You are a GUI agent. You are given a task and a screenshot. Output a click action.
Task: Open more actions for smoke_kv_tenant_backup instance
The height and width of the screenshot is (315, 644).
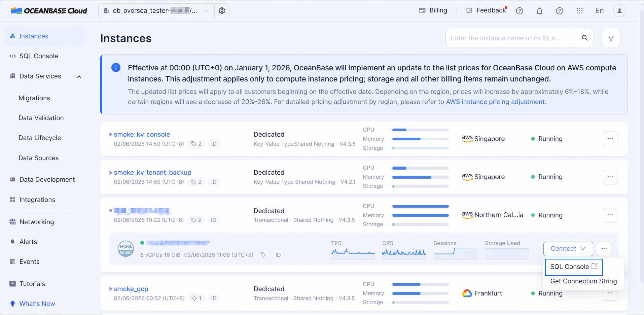(610, 177)
